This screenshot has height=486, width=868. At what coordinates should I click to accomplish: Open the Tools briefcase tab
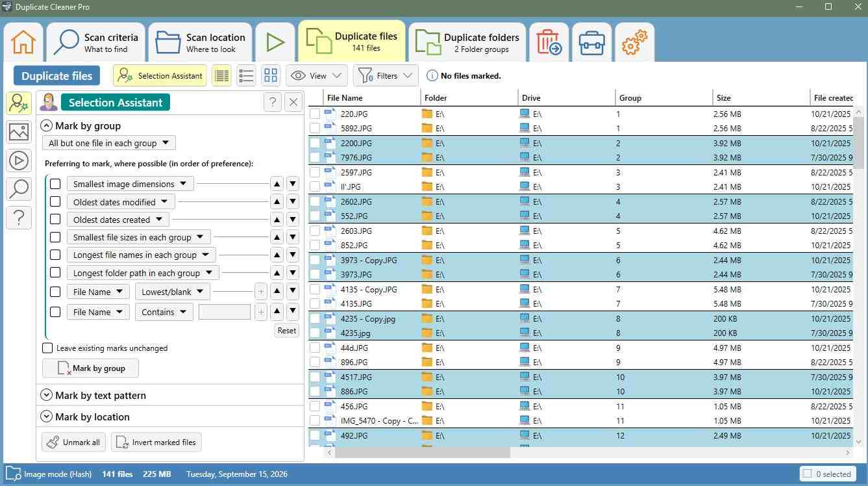[592, 42]
